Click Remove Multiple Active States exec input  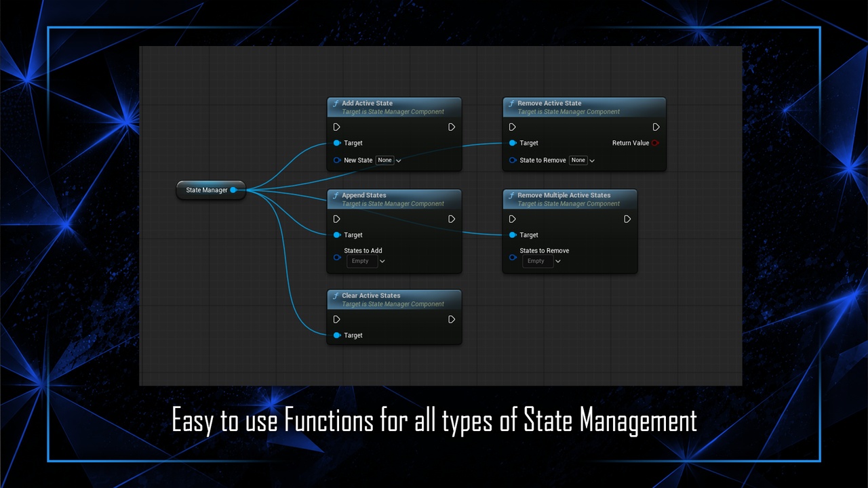point(513,219)
